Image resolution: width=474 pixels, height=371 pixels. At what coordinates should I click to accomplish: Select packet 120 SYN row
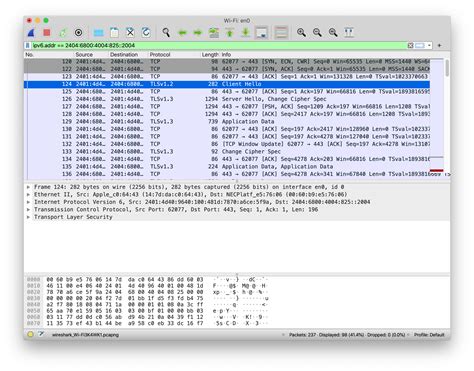point(227,62)
